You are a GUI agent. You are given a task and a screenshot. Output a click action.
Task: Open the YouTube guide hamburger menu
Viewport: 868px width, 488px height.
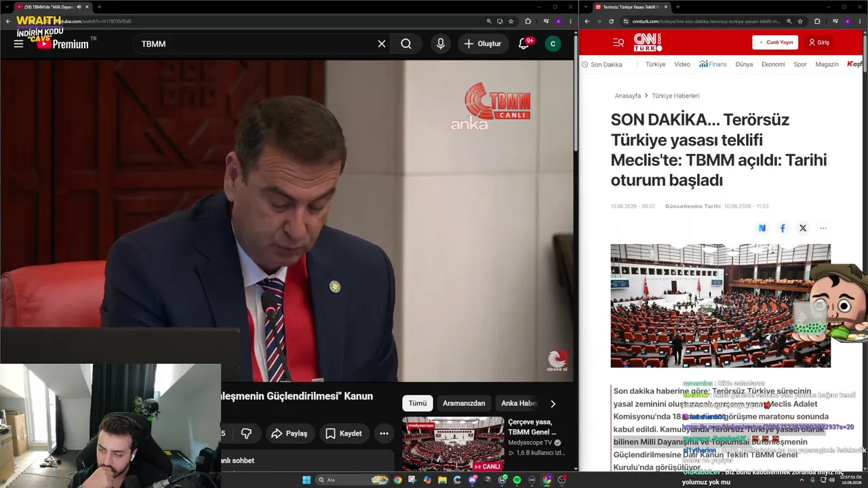[18, 44]
